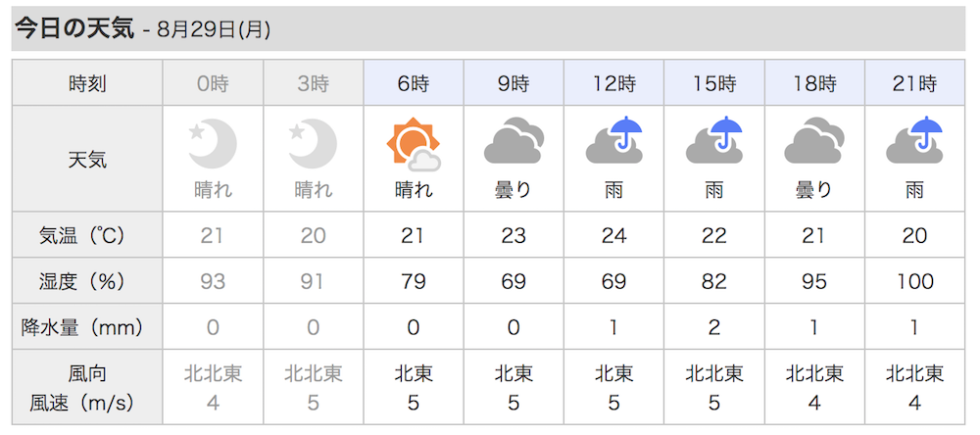Screen dimensions: 980x435
Task: Click the 気温（℃） row label
Action: pos(87,235)
